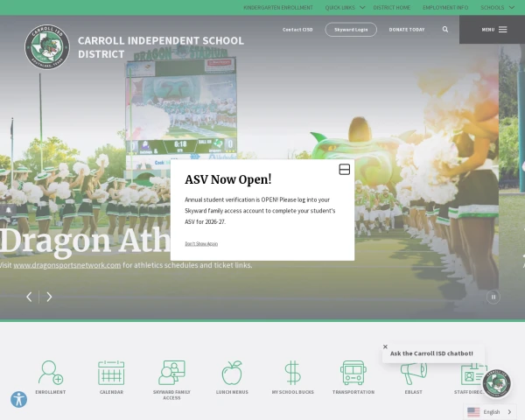Open Kindergarten Enrollment link

[278, 7]
